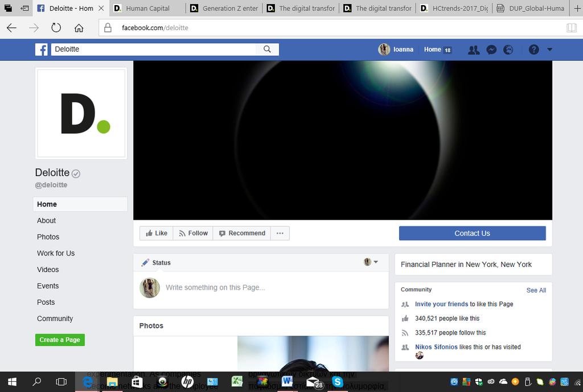Viewport: 583px width, 392px height.
Task: Open account settings dropdown arrow
Action: coord(549,49)
